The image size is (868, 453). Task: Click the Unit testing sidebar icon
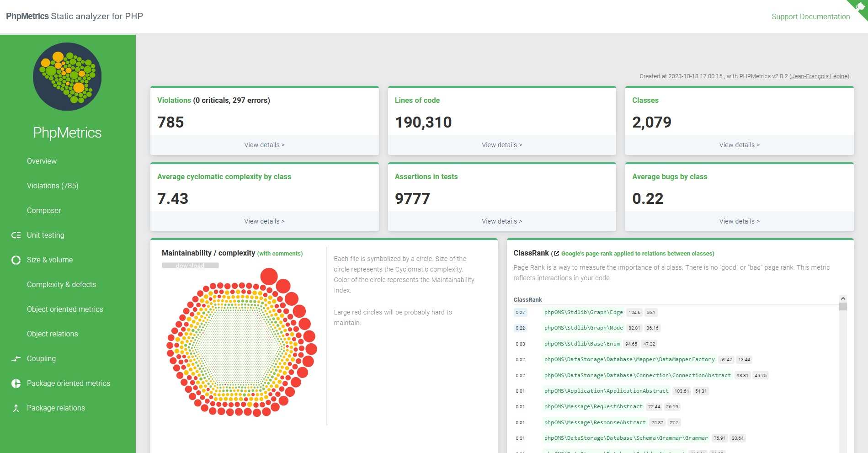16,235
